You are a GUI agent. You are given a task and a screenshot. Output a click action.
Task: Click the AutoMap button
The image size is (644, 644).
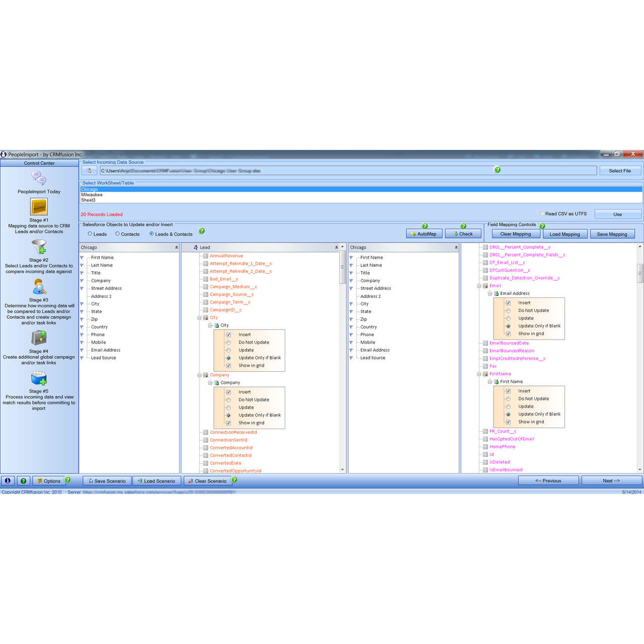click(423, 233)
